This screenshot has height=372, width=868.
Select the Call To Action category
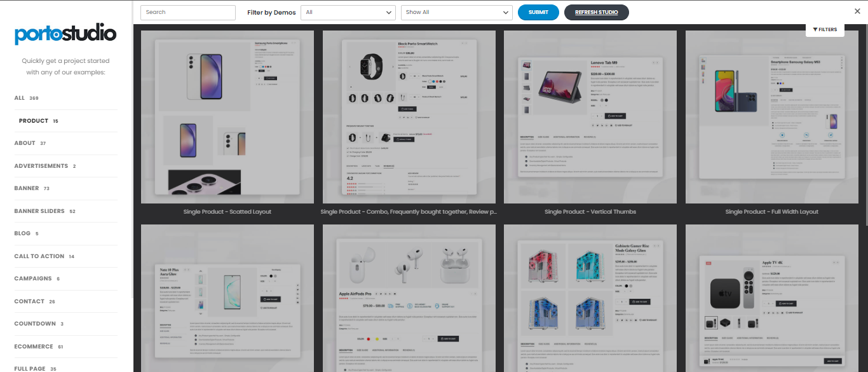(44, 256)
